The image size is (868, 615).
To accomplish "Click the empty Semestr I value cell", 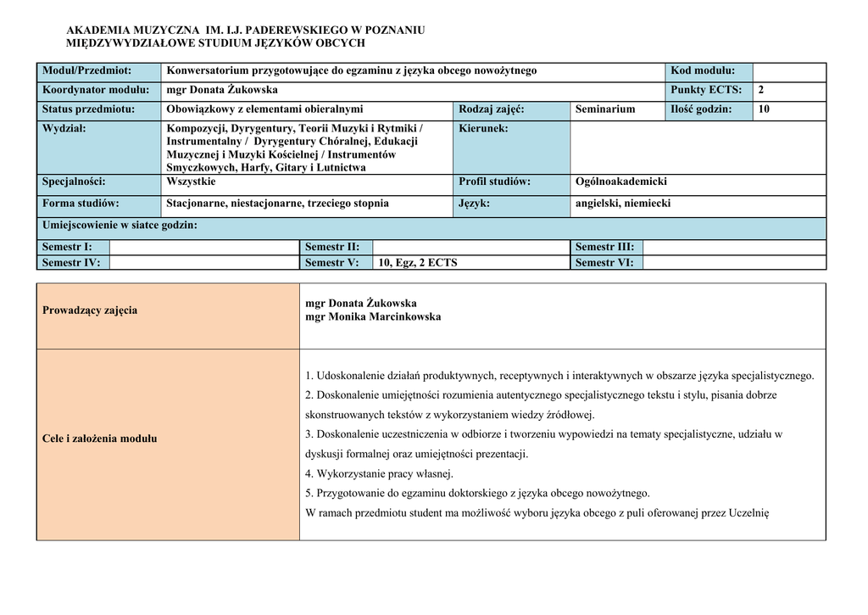I will (x=204, y=247).
